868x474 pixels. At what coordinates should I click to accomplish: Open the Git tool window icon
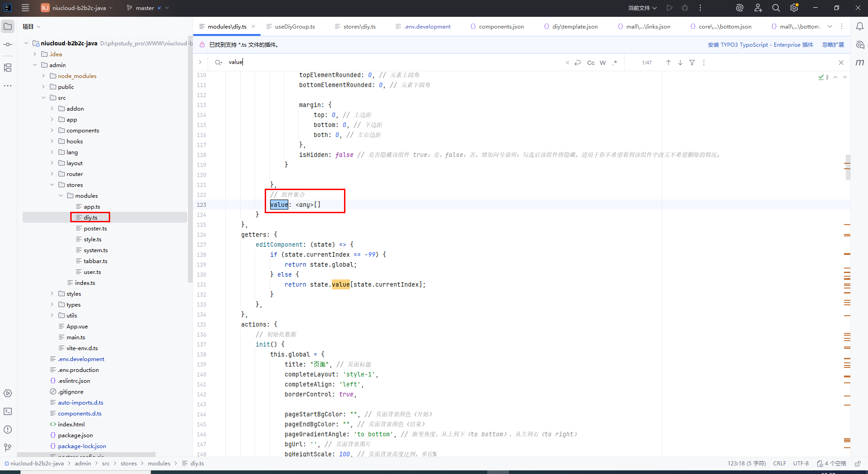click(8, 448)
